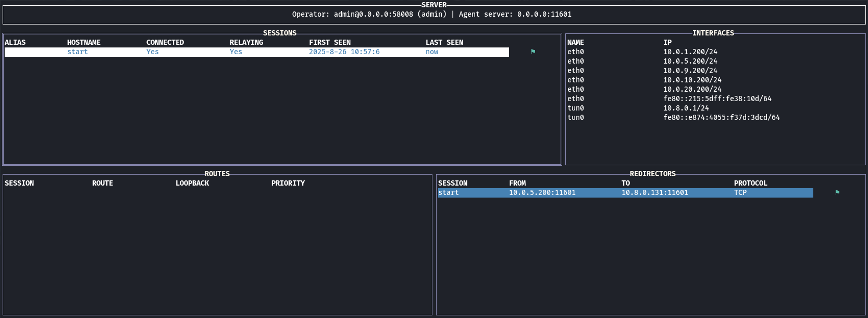Click interface IP 10.0.1.200/24
Viewport: 868px width, 318px height.
pos(690,52)
